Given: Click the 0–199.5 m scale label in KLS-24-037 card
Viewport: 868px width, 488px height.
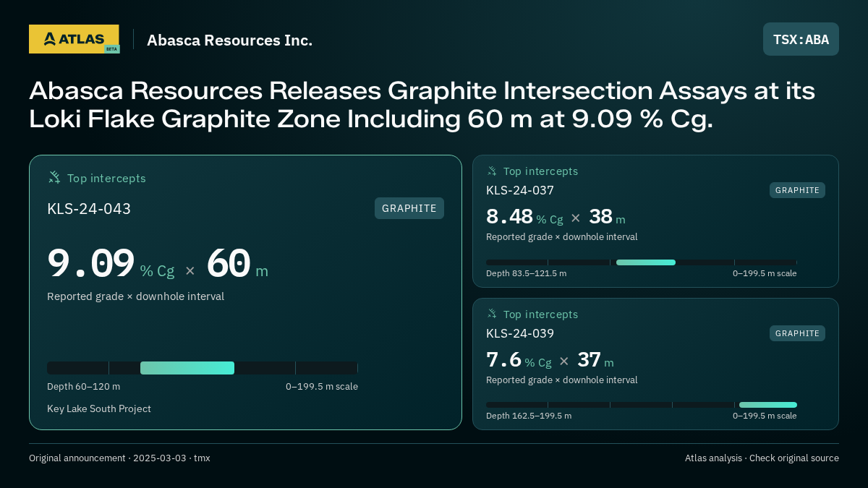Looking at the screenshot, I should (765, 273).
